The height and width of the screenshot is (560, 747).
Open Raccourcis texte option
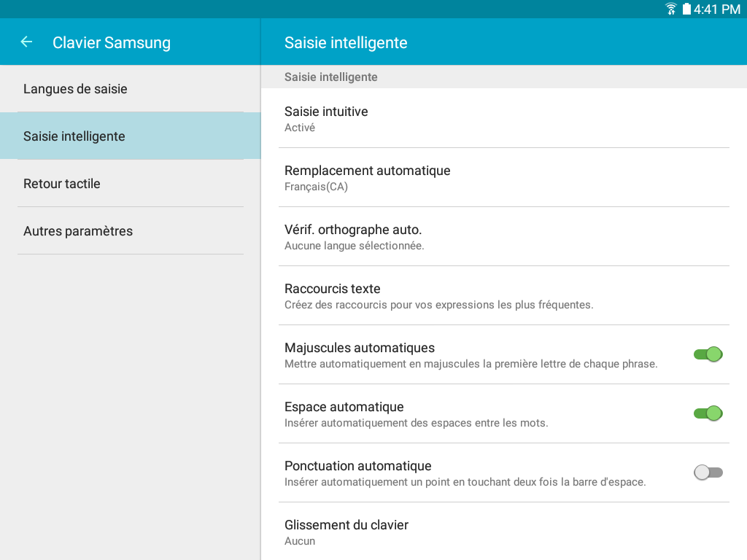[x=504, y=295]
